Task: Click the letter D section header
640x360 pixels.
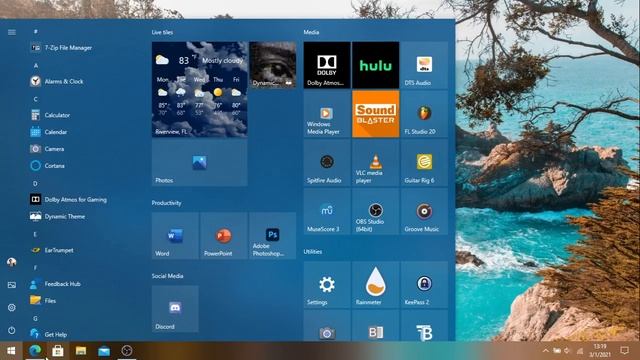Action: (36, 184)
